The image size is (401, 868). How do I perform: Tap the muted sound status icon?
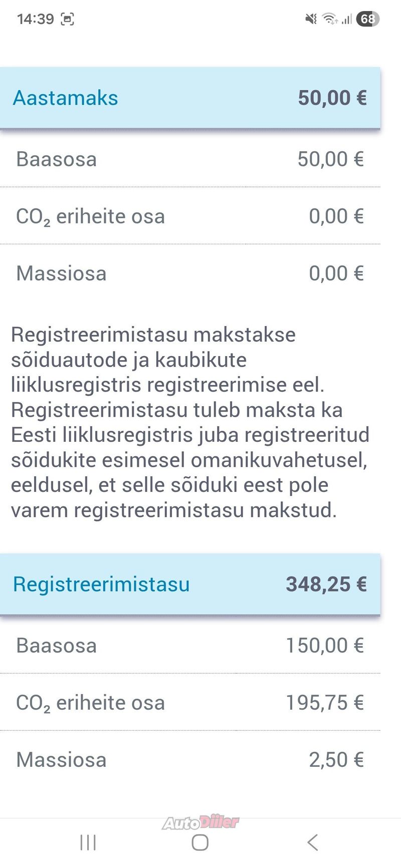(x=311, y=19)
